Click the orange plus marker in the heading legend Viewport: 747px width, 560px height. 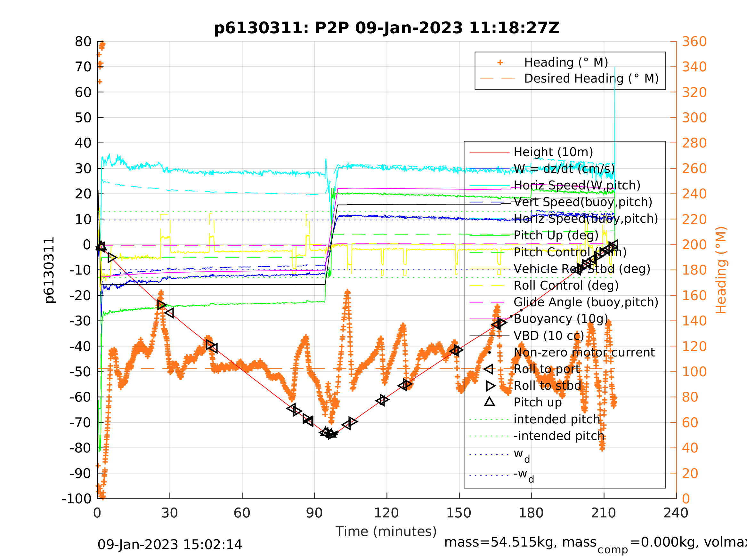coord(500,62)
